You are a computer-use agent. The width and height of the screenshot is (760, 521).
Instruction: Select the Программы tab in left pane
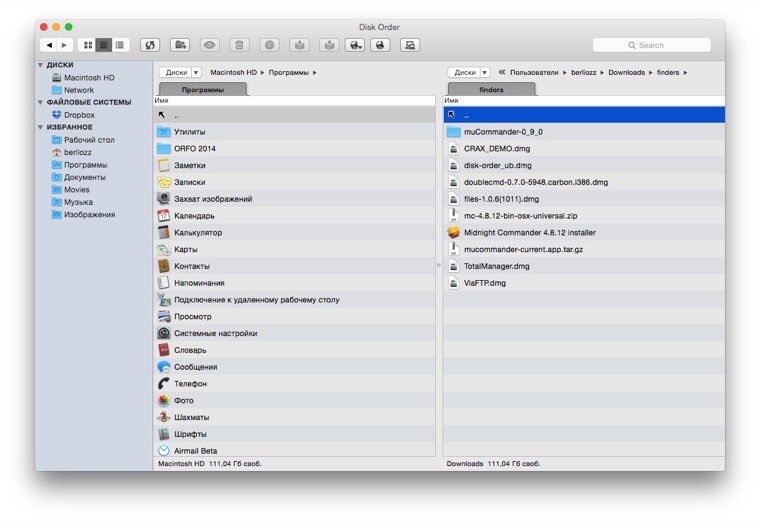tap(203, 90)
